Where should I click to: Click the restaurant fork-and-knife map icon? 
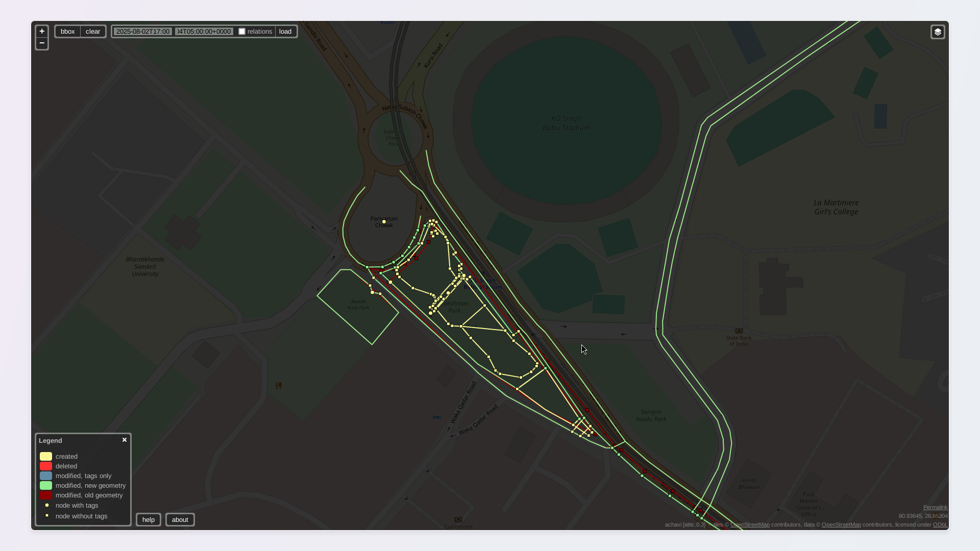coord(278,386)
